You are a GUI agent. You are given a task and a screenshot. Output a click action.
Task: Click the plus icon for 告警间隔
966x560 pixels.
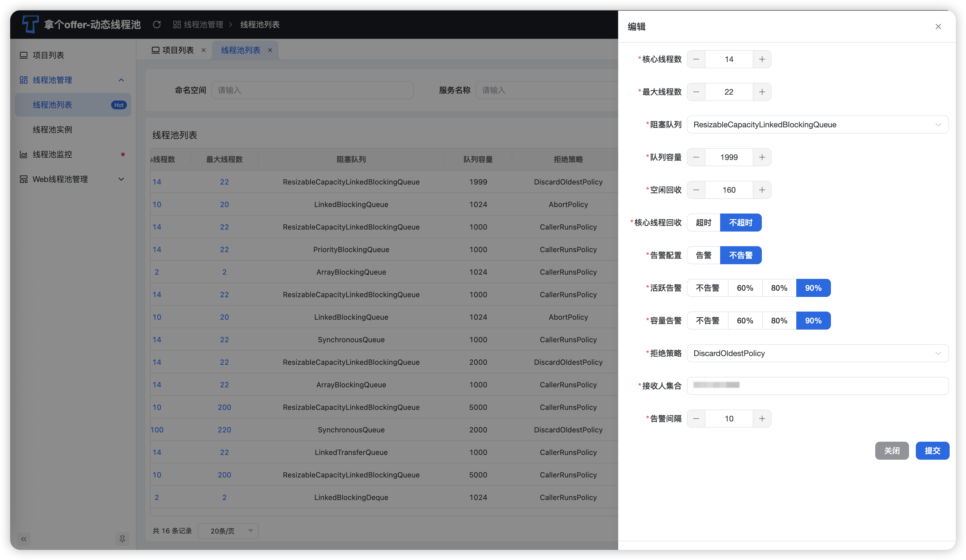pos(762,419)
